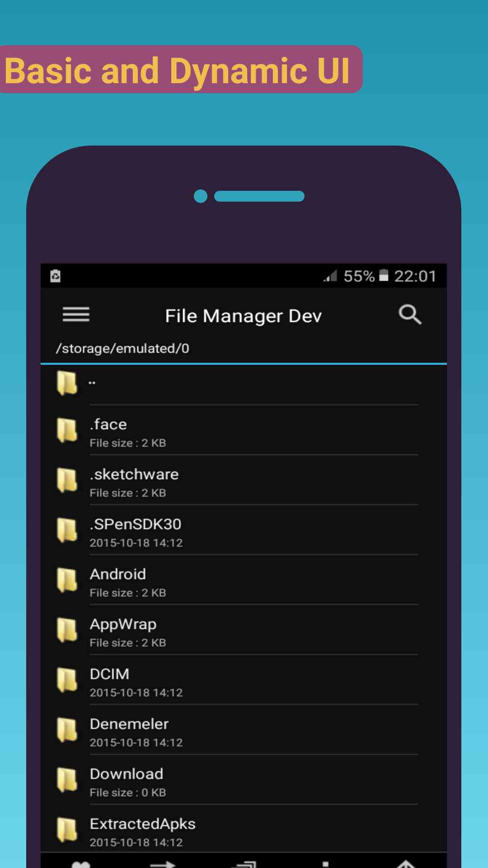Tap the favorites heart icon in bottom bar

pyautogui.click(x=81, y=863)
